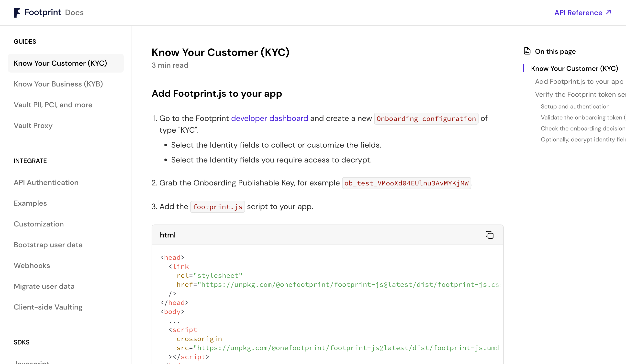The image size is (626, 364).
Task: Click the script src URL in code
Action: (346, 348)
